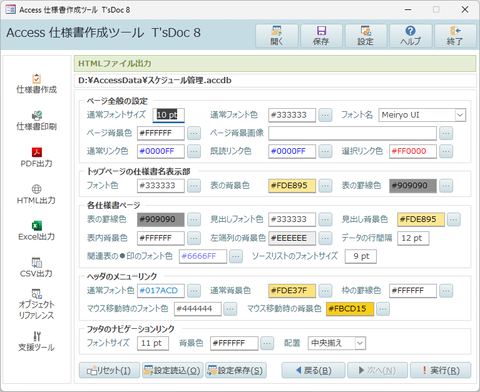480x392 pixels.
Task: Click the ソースリストのフォントサイズ 9 pt field
Action: [x=361, y=256]
